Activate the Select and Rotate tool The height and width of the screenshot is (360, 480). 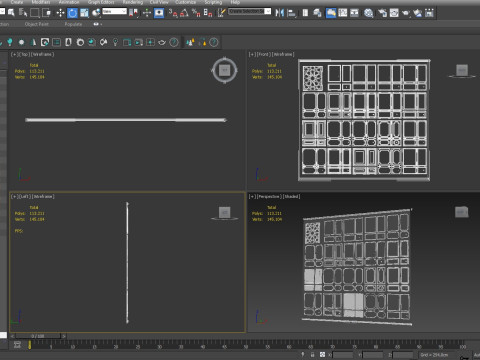[x=72, y=13]
